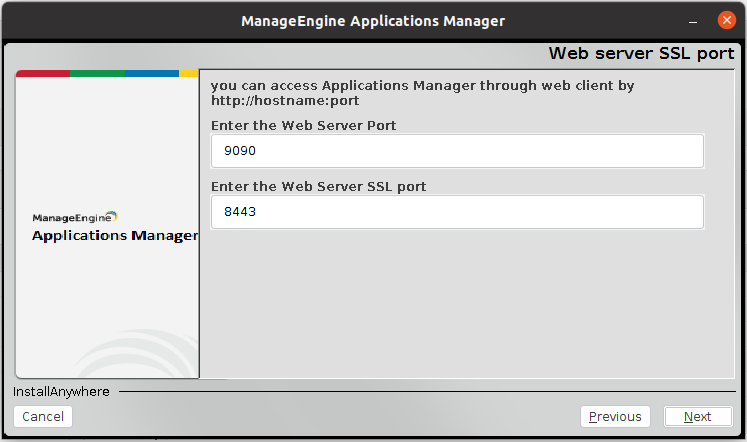Click the Applications Manager product name
The image size is (747, 442).
(114, 236)
